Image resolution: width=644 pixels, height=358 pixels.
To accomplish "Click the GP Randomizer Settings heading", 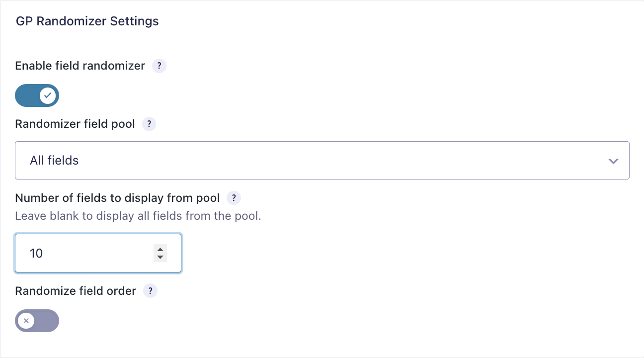I will tap(87, 21).
